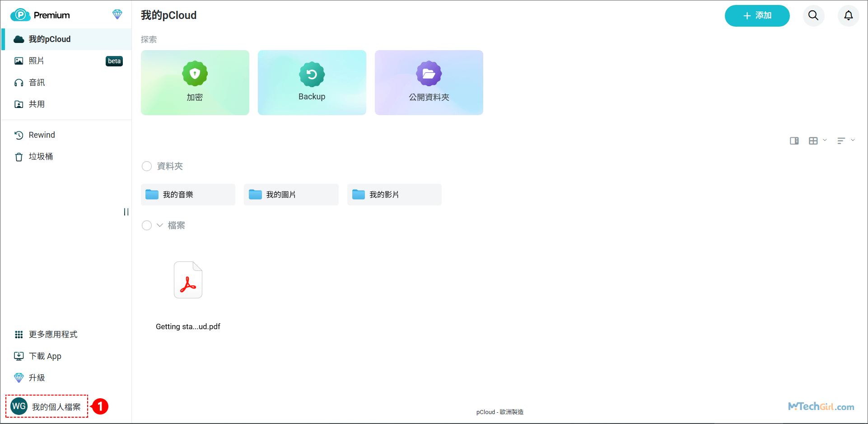
Task: Open the 共用 section
Action: click(x=67, y=104)
